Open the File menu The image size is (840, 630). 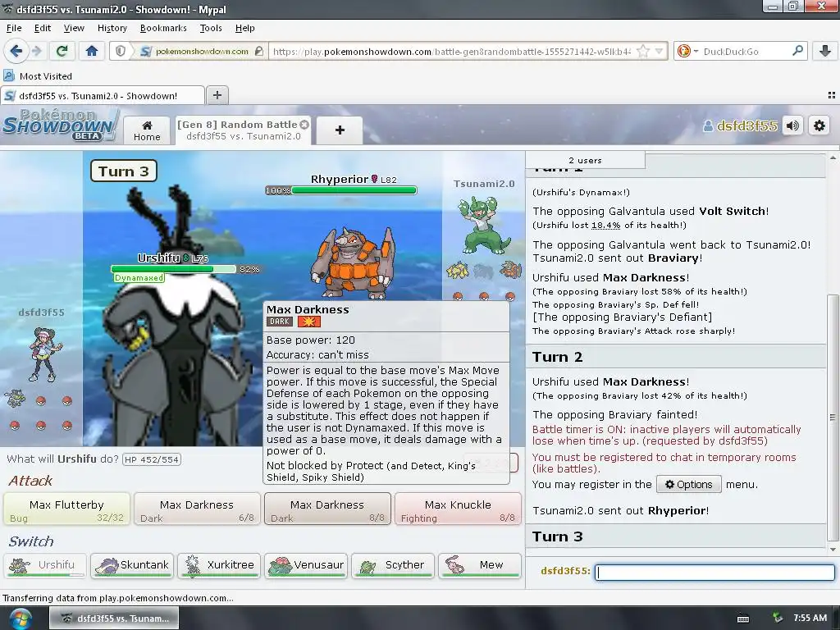point(14,28)
